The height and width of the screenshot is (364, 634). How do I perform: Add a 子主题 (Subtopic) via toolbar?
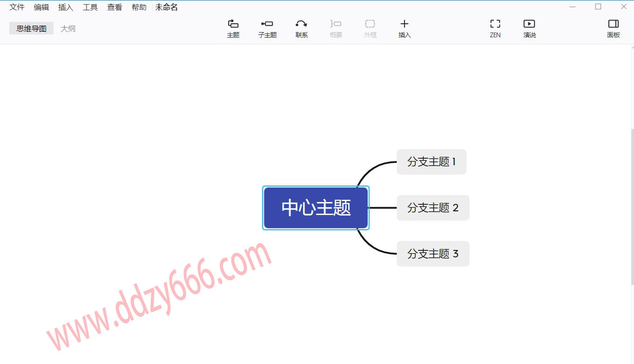[267, 28]
